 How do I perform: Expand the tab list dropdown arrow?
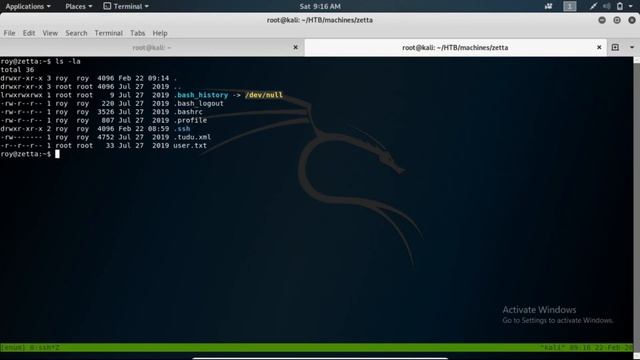point(632,47)
